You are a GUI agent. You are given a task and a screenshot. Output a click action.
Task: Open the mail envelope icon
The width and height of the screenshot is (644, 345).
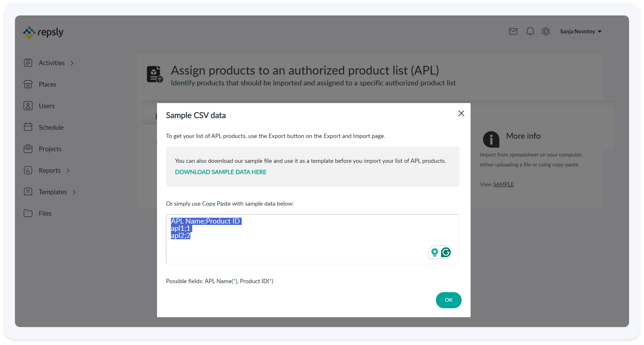click(513, 31)
